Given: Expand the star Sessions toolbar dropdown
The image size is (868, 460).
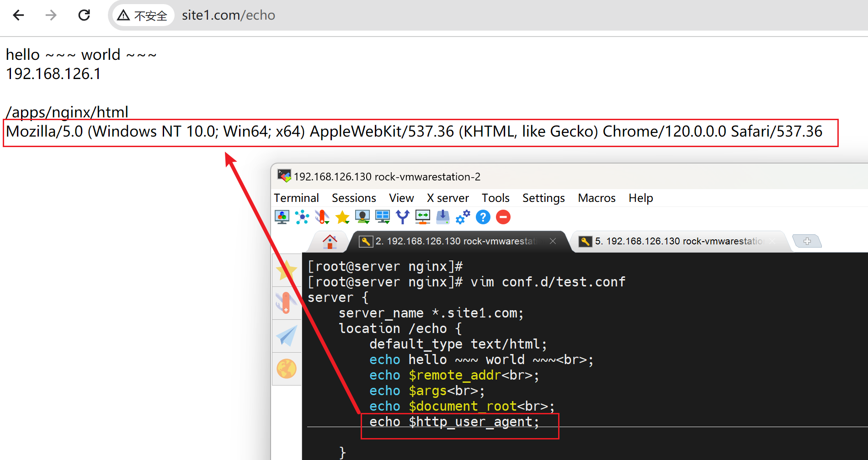Looking at the screenshot, I should point(342,217).
